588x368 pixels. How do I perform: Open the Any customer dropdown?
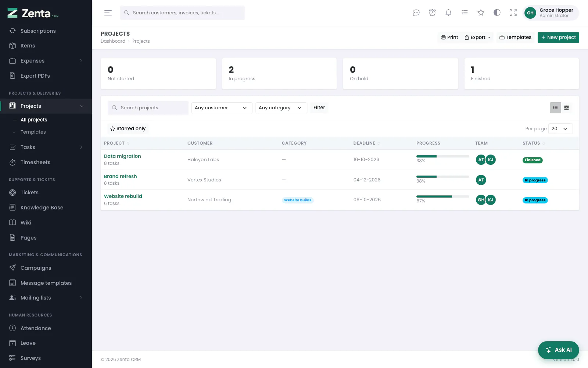(222, 108)
